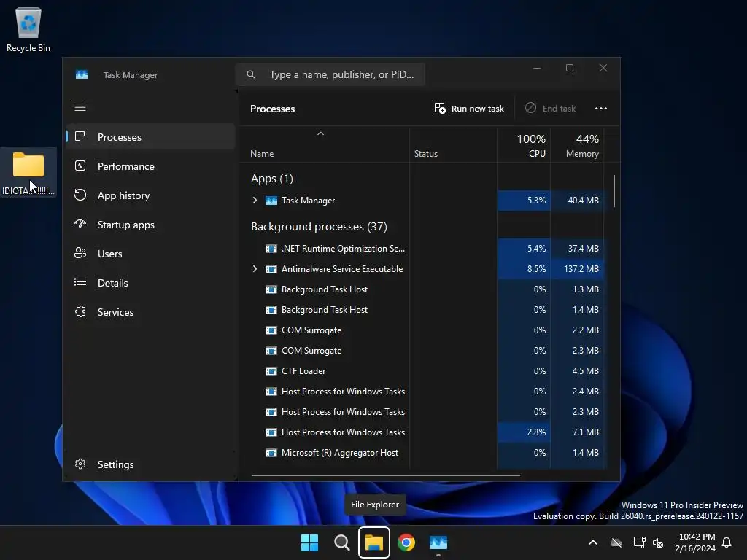Open File Explorer from taskbar
This screenshot has height=560, width=747.
[x=374, y=542]
